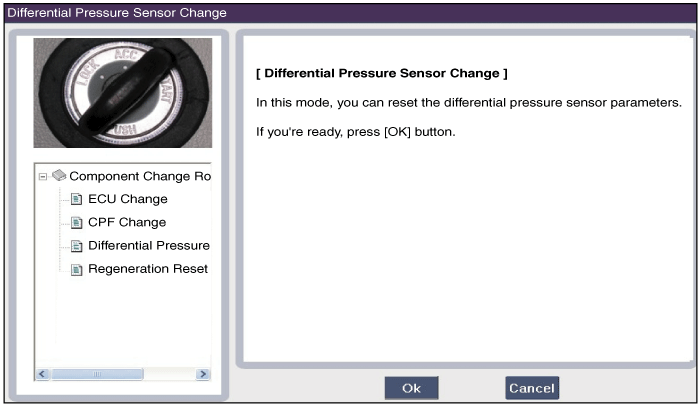The image size is (700, 406).
Task: Click the empty scrollbar track right of thumb
Action: 170,374
